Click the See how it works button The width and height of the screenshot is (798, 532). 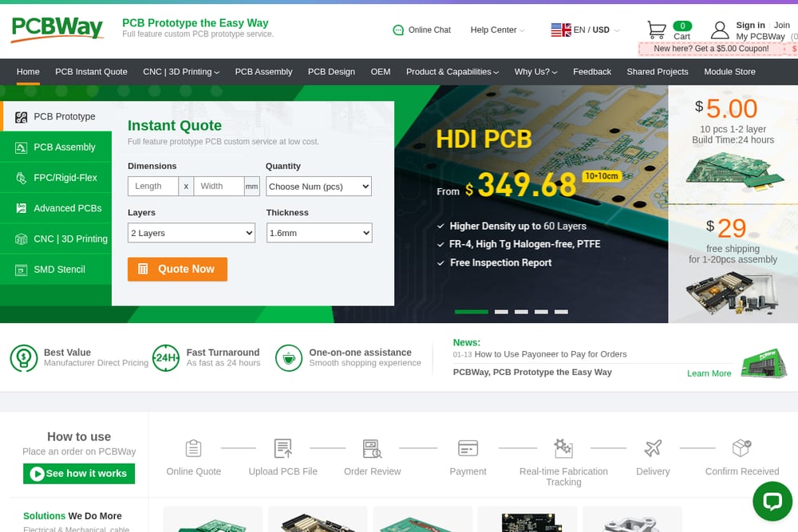tap(79, 474)
